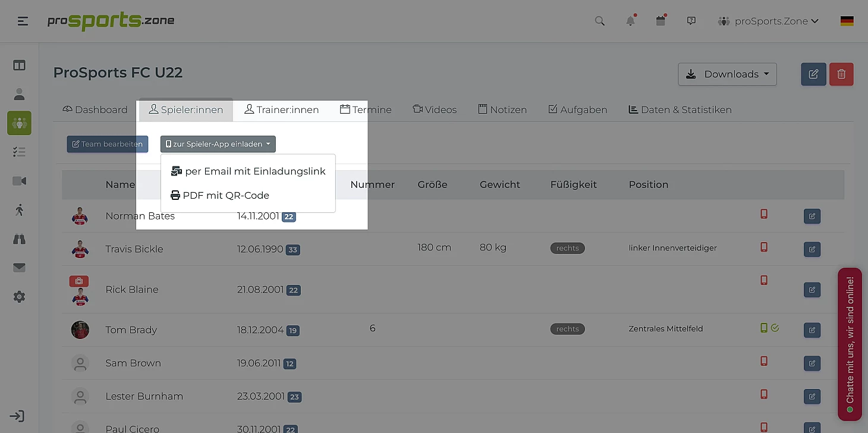The width and height of the screenshot is (868, 433).
Task: Open the notifications bell
Action: (630, 21)
